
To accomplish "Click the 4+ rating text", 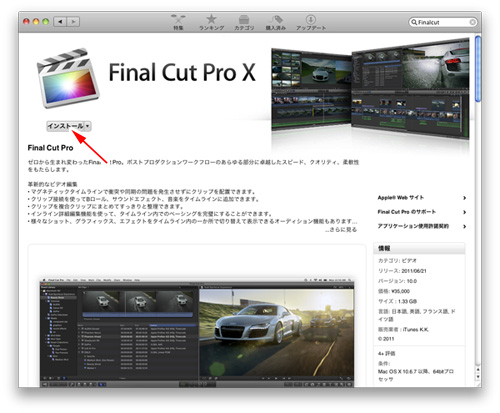I will click(386, 353).
